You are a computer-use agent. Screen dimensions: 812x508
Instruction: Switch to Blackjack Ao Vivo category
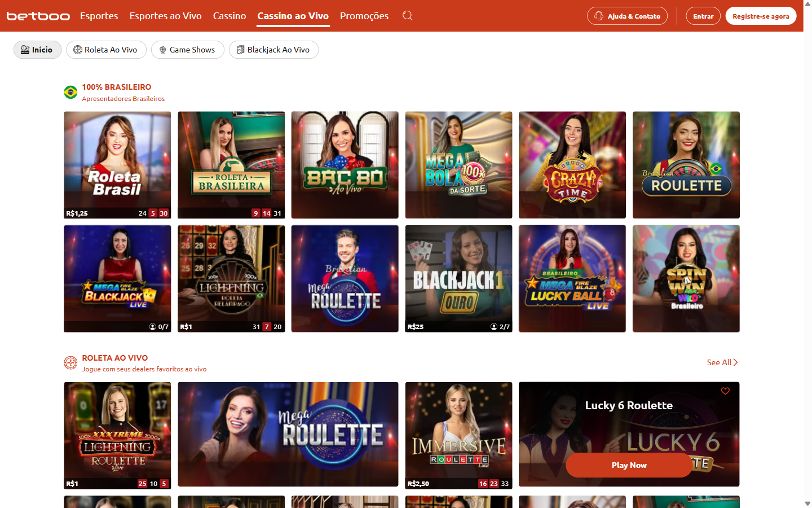pos(273,50)
